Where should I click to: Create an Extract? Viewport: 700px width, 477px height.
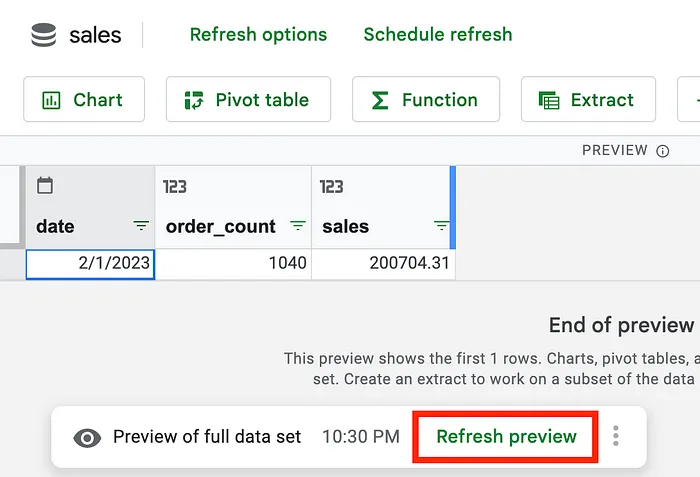(x=588, y=99)
